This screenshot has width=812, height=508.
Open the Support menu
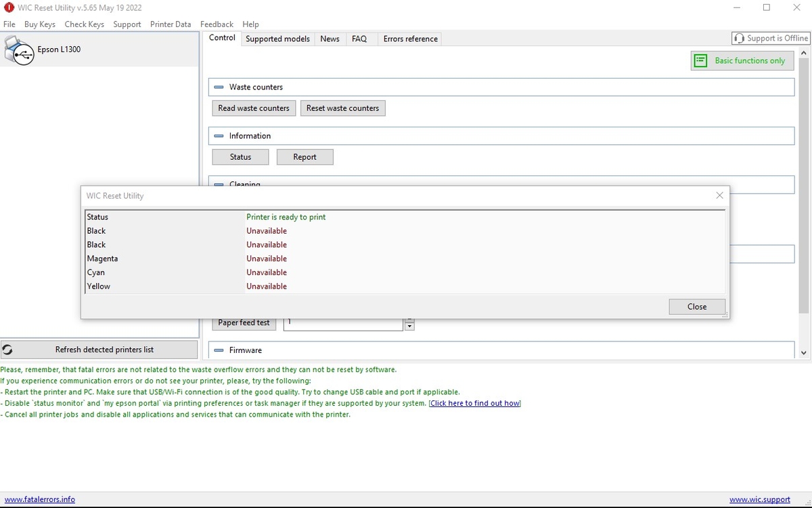tap(127, 24)
